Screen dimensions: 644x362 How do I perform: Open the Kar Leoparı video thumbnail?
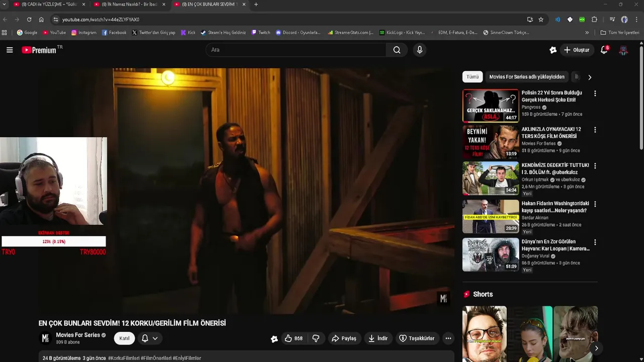(x=491, y=255)
